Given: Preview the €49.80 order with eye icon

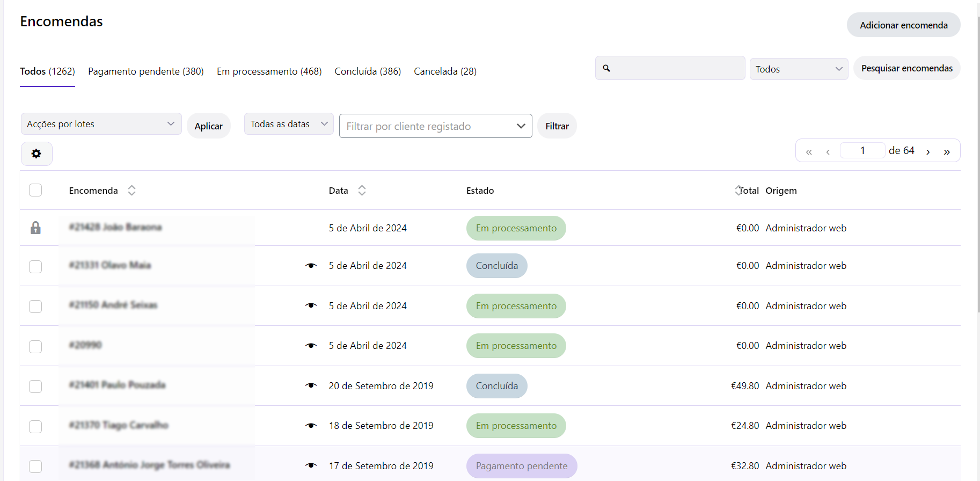Looking at the screenshot, I should pos(311,385).
